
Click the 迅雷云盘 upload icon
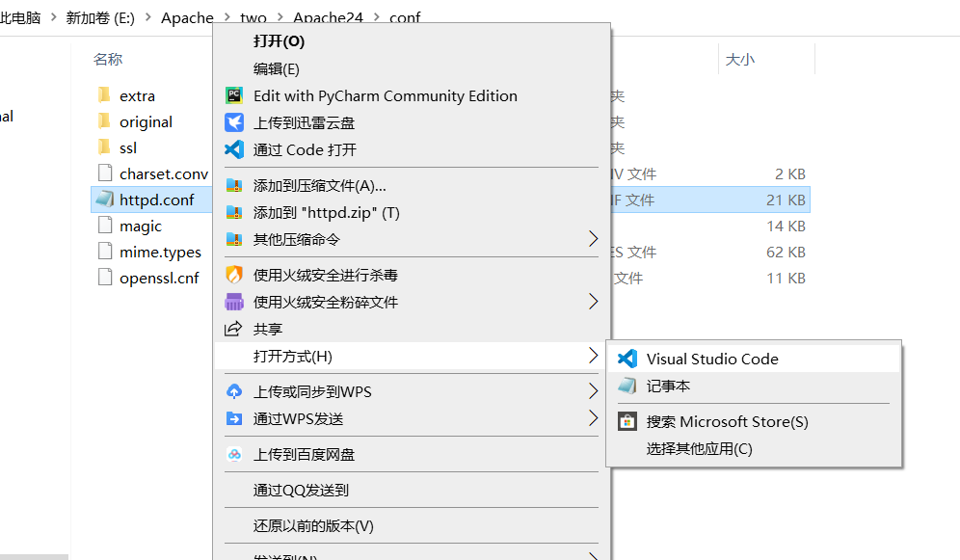click(233, 122)
